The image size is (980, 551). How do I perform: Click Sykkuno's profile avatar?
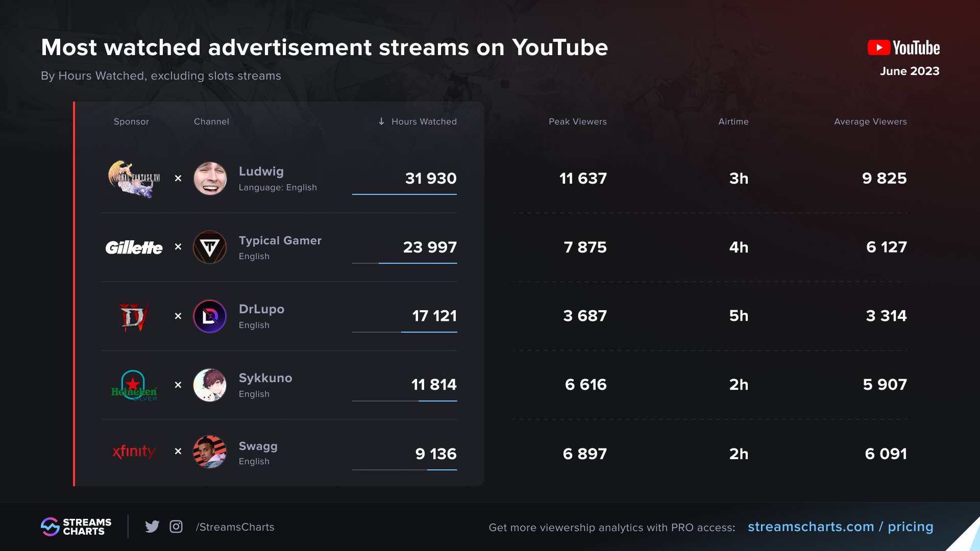210,385
